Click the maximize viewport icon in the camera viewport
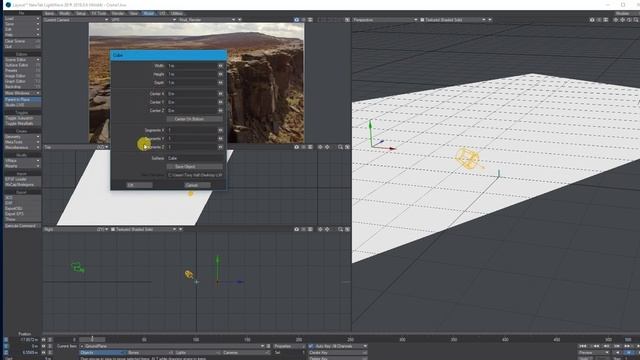This screenshot has height=360, width=640. click(347, 20)
